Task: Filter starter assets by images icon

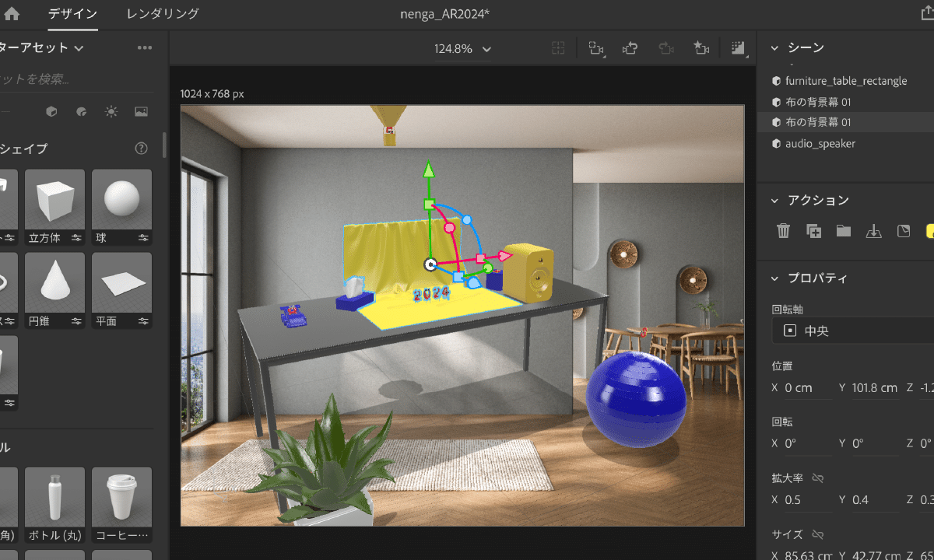Action: pos(141,112)
